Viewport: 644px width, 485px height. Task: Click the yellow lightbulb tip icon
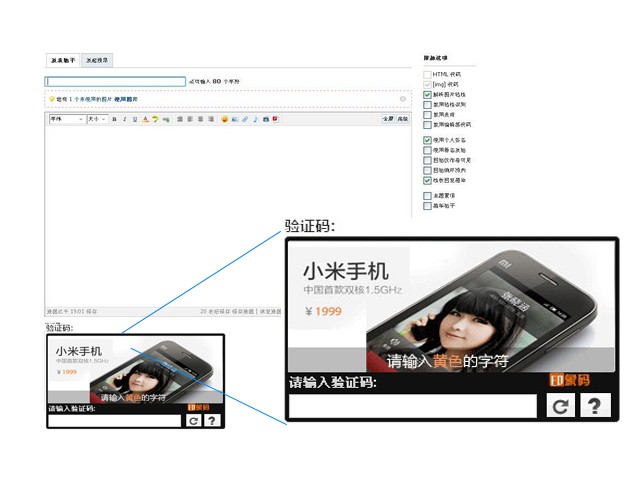[52, 99]
